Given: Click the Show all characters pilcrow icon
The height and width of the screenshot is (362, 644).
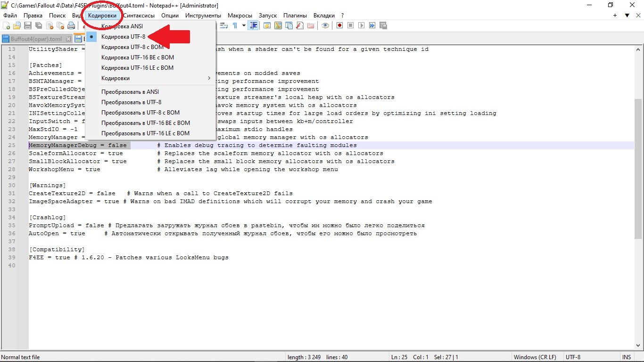Looking at the screenshot, I should [235, 26].
